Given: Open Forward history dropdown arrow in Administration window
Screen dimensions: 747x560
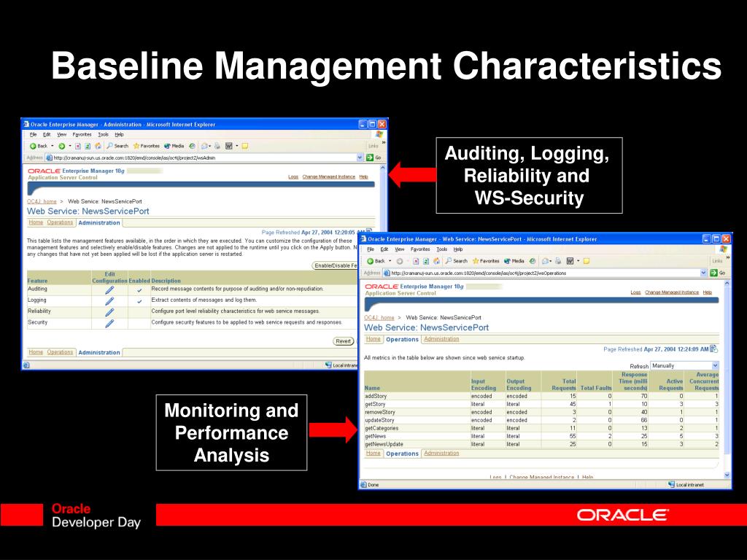Looking at the screenshot, I should pos(70,146).
